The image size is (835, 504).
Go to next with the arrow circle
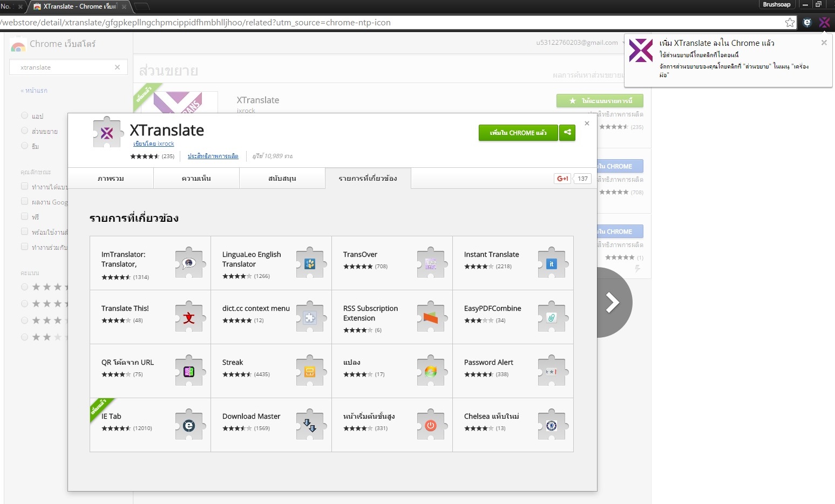(x=613, y=302)
